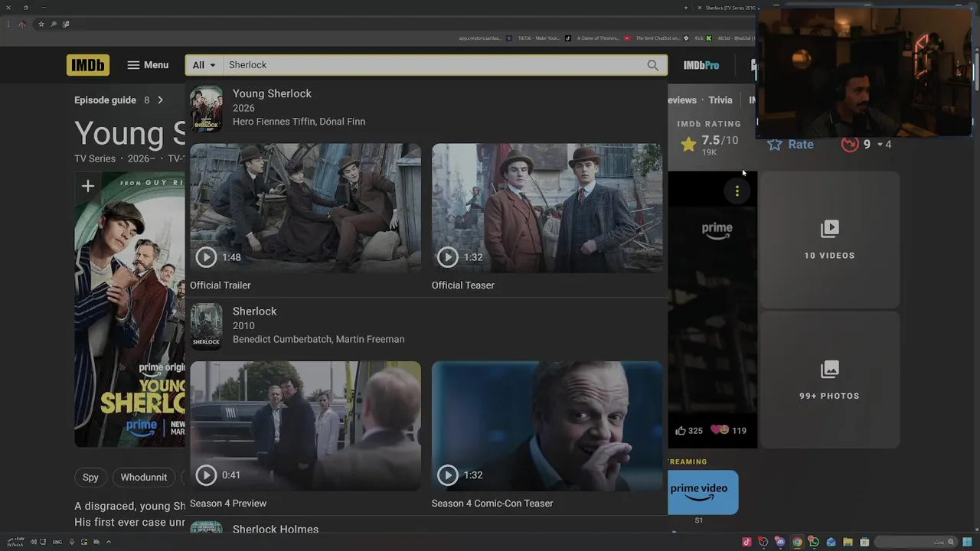Screen dimensions: 980x551
Task: Select the Whodunnit genre chip
Action: [x=143, y=478]
